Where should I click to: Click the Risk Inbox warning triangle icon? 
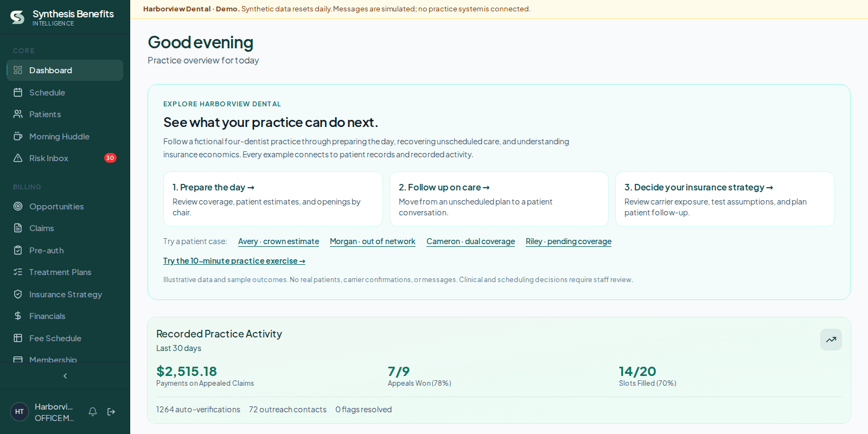tap(18, 158)
